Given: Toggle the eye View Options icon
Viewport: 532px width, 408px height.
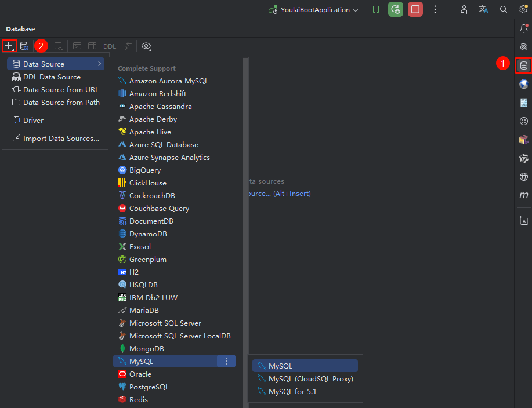Looking at the screenshot, I should click(146, 46).
